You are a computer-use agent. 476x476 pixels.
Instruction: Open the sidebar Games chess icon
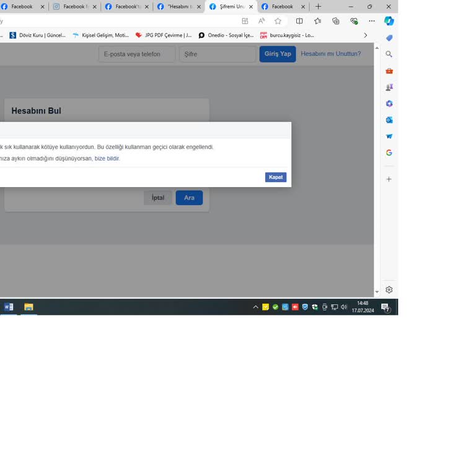click(x=389, y=87)
